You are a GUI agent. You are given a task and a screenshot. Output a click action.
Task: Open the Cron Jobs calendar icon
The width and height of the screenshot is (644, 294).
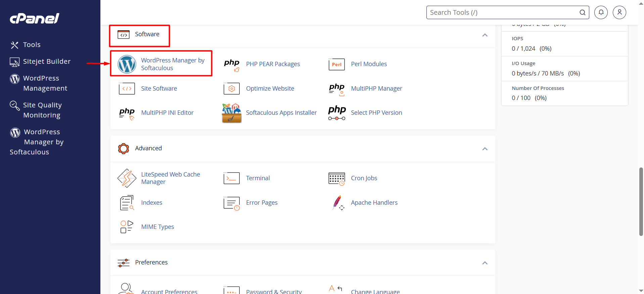(336, 179)
